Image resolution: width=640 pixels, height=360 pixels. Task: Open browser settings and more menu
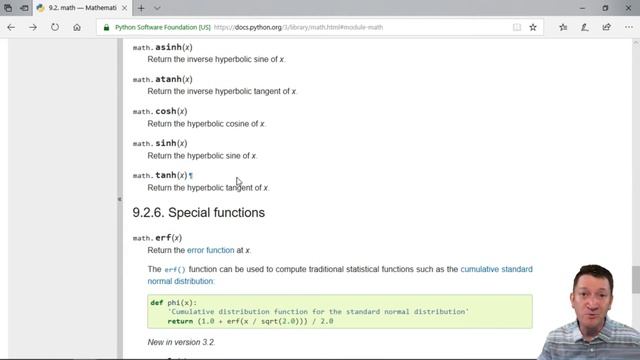(x=629, y=27)
